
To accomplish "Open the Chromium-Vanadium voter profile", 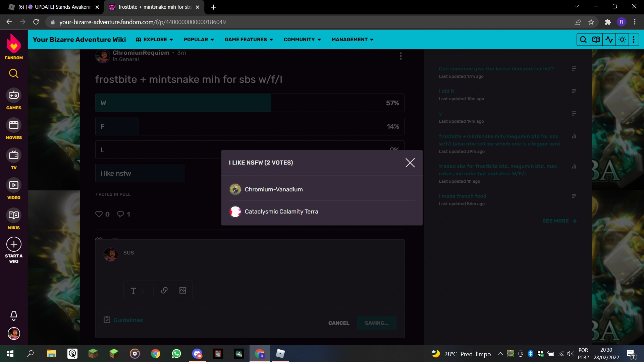I will 274,189.
